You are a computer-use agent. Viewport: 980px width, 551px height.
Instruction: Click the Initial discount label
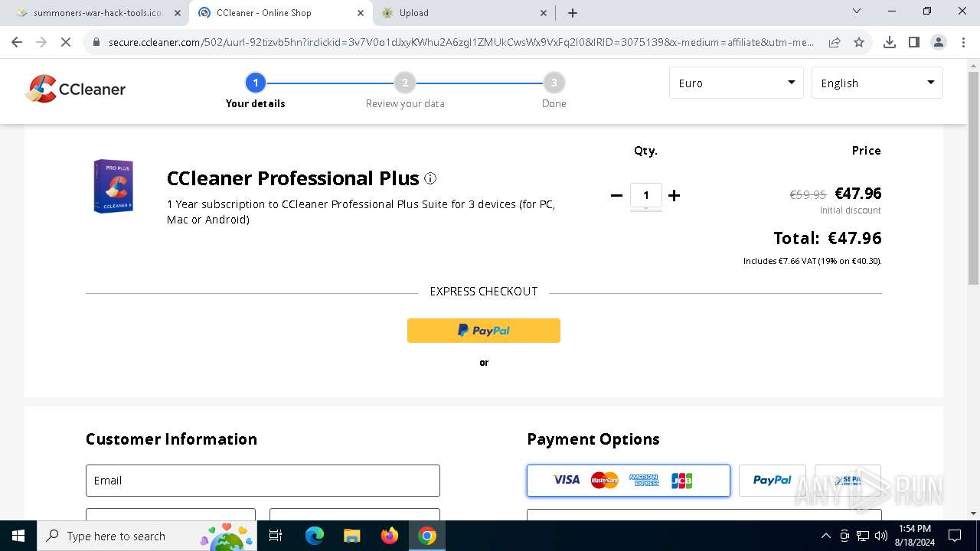click(851, 210)
